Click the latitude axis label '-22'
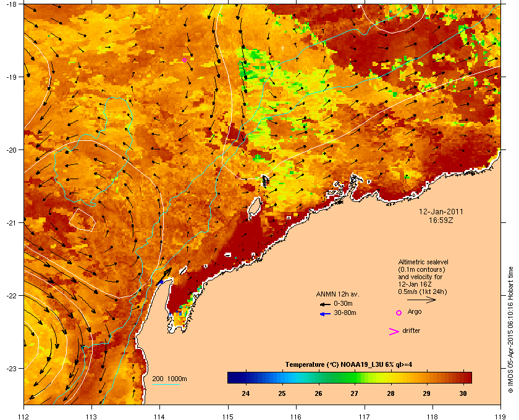Screen dimensions: 519x420 11,296
